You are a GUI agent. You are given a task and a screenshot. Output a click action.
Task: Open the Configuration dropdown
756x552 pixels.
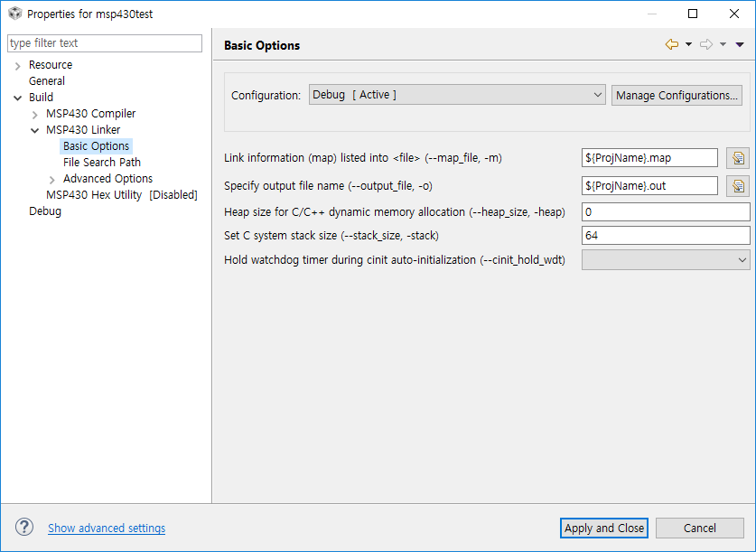(x=457, y=95)
